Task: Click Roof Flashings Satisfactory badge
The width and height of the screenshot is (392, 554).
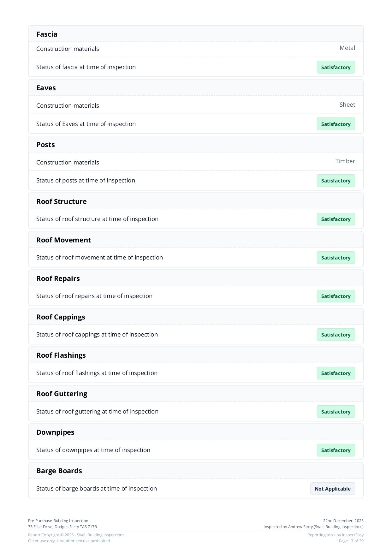Action: tap(336, 373)
